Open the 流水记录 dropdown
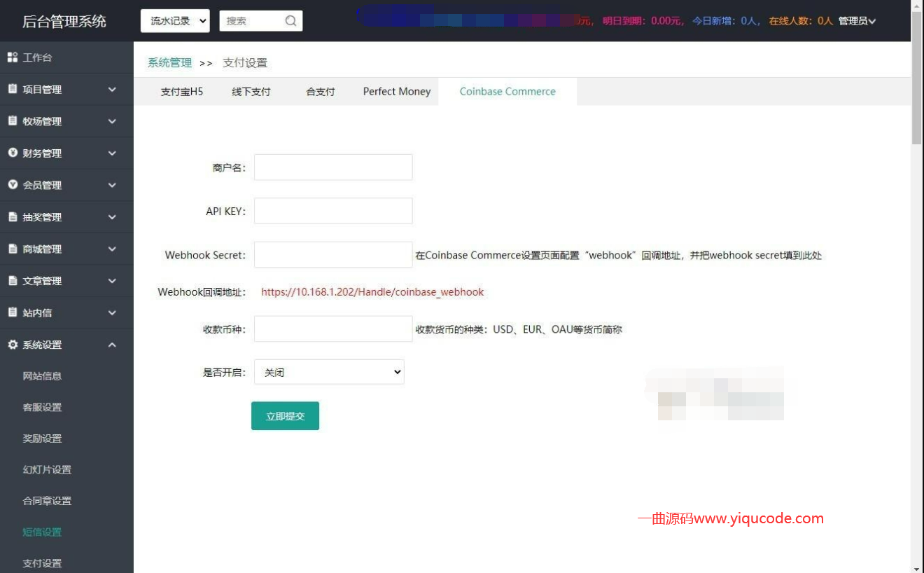The height and width of the screenshot is (573, 924). 176,21
